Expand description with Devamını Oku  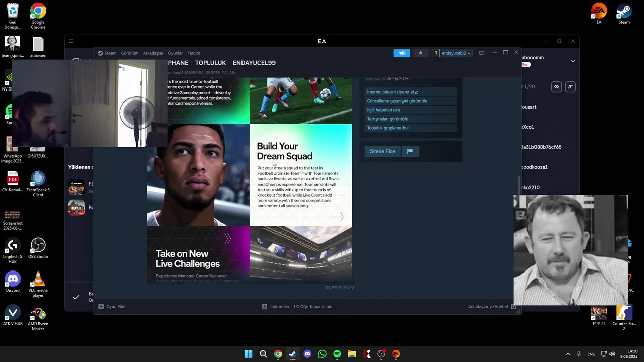pyautogui.click(x=340, y=287)
